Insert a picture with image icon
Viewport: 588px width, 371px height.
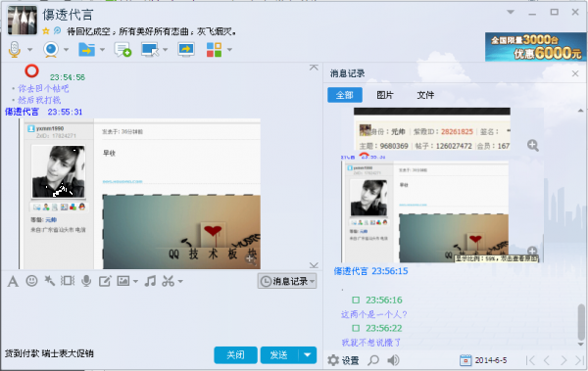tap(123, 281)
